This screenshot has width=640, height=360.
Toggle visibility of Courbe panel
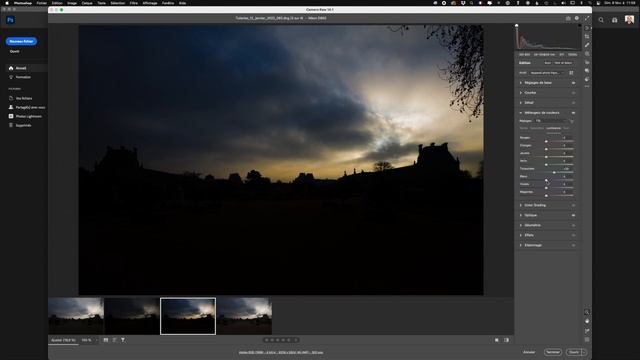tap(573, 93)
